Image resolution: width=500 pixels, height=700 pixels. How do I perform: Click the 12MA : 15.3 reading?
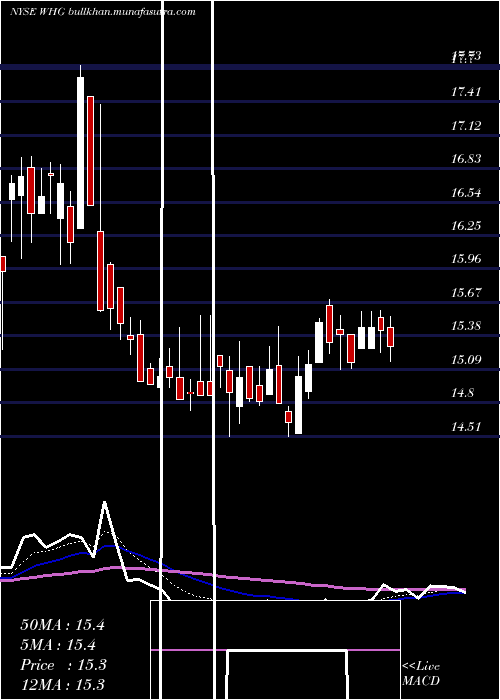point(62,684)
